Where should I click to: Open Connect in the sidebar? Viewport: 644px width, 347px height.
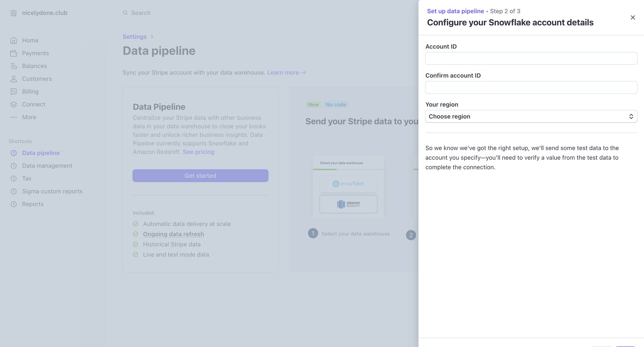click(34, 104)
